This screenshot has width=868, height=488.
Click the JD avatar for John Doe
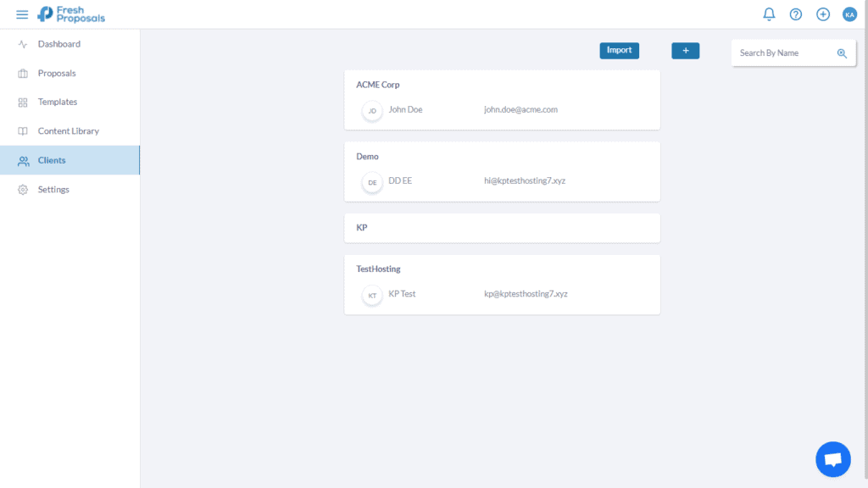(372, 110)
